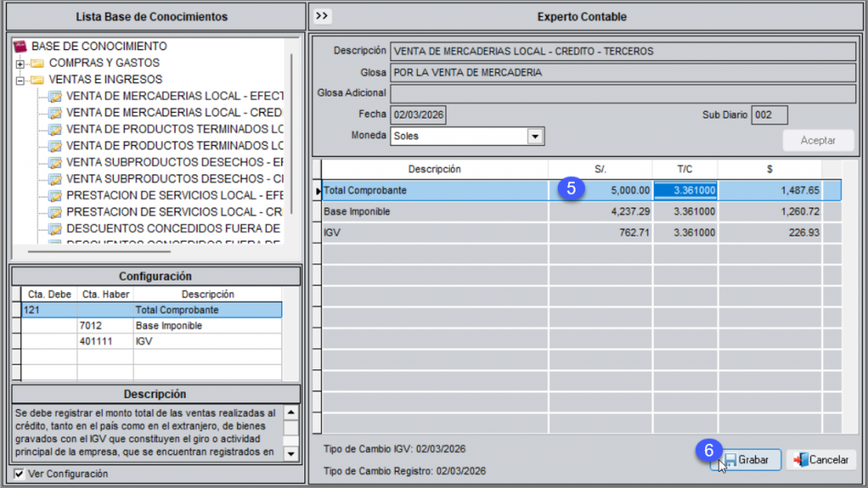868x488 pixels.
Task: Click Base Imponible in Configuración table
Action: pyautogui.click(x=208, y=326)
